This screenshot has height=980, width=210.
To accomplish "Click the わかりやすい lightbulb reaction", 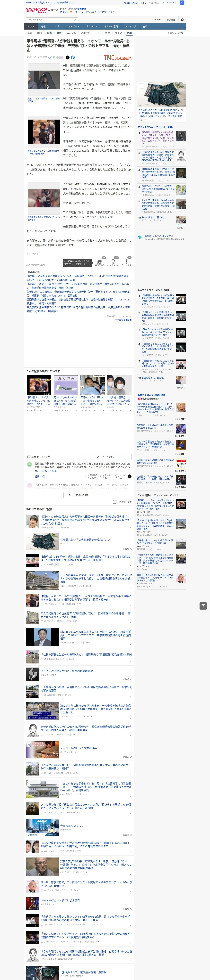I will [113, 261].
